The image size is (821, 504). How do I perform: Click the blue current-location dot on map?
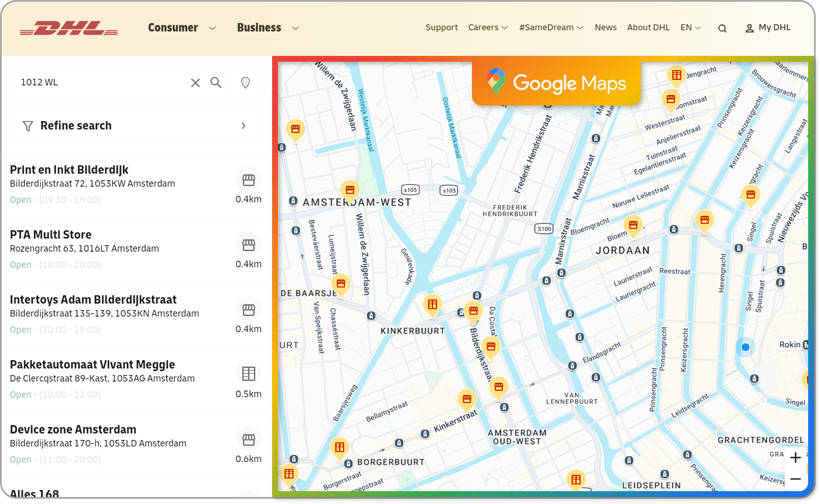(745, 347)
